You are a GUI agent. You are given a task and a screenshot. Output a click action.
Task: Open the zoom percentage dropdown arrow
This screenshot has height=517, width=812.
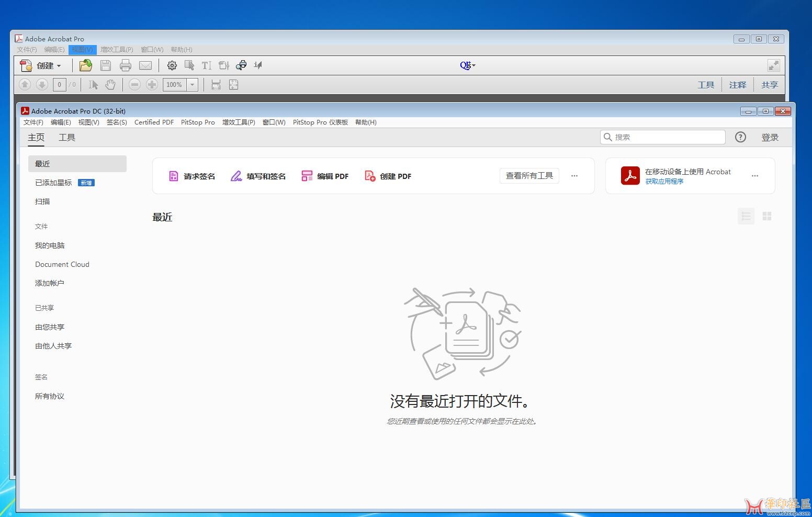tap(193, 85)
